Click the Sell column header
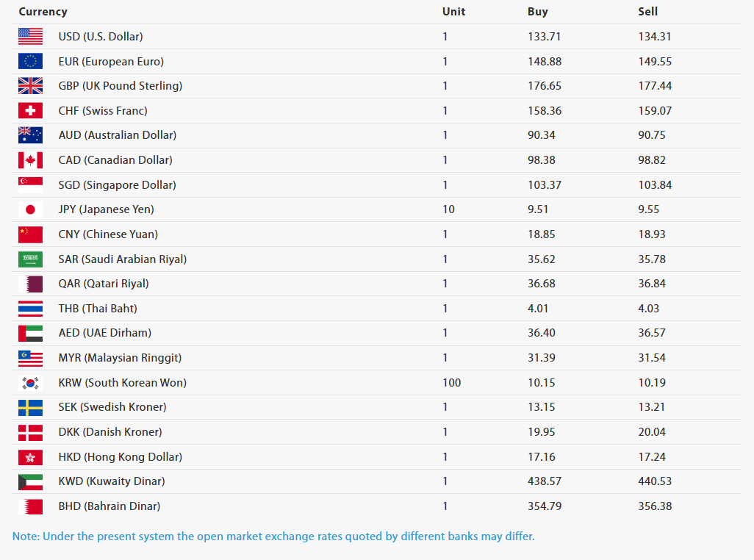 pyautogui.click(x=647, y=12)
